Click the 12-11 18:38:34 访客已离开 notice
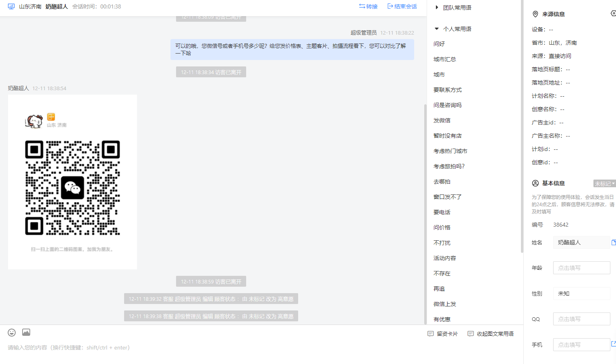 pos(211,72)
